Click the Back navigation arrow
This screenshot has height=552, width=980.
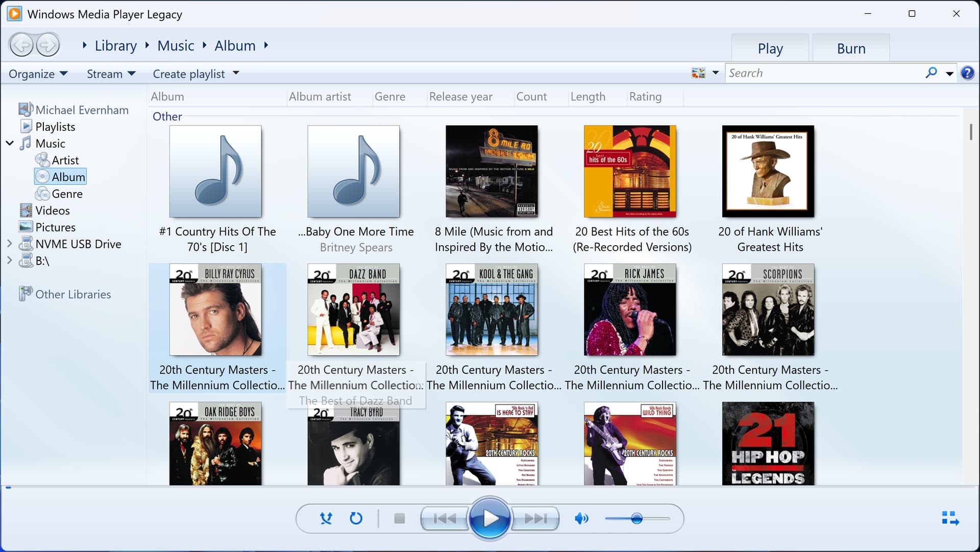[x=21, y=45]
